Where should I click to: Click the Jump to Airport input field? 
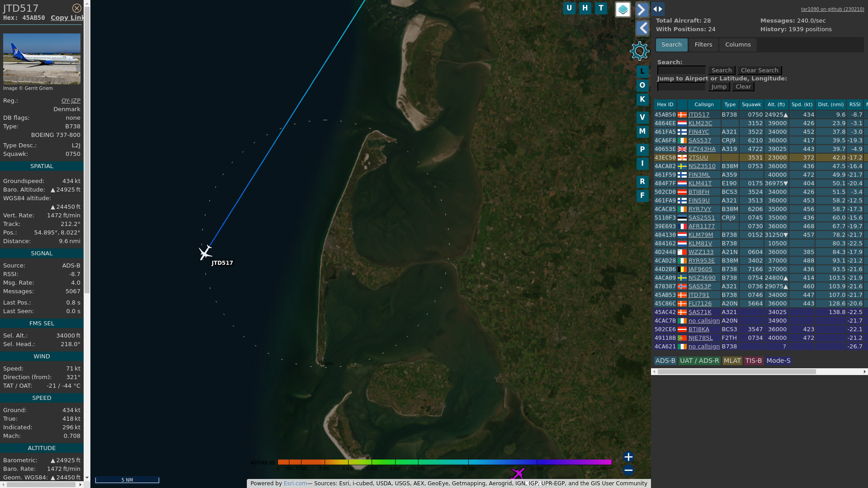click(x=681, y=87)
